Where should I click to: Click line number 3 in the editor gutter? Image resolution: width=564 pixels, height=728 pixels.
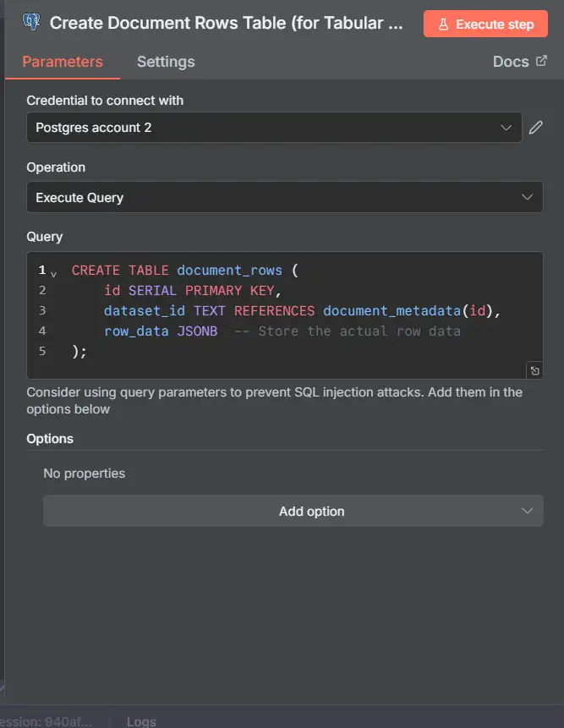click(42, 310)
